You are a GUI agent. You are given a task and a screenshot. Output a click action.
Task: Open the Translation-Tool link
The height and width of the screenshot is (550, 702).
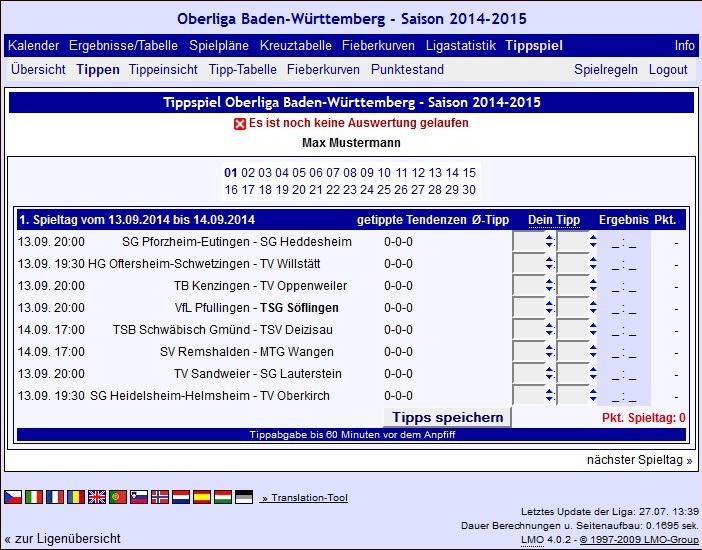(x=304, y=497)
